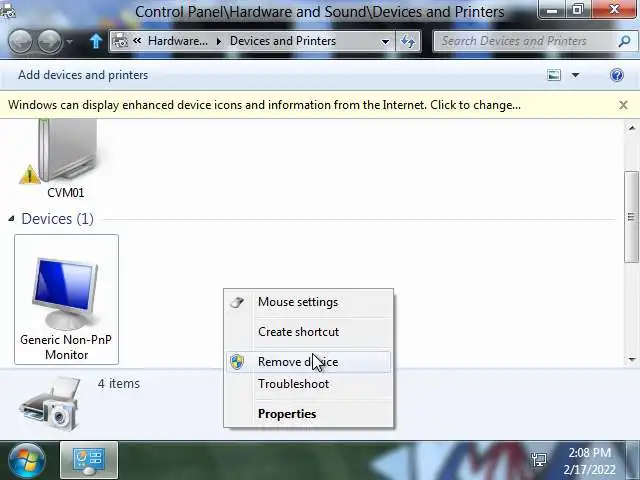Choose Properties from context menu

tap(308, 414)
